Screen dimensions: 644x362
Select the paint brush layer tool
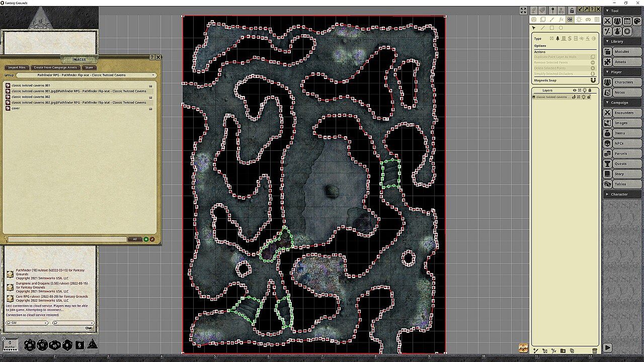(x=552, y=20)
